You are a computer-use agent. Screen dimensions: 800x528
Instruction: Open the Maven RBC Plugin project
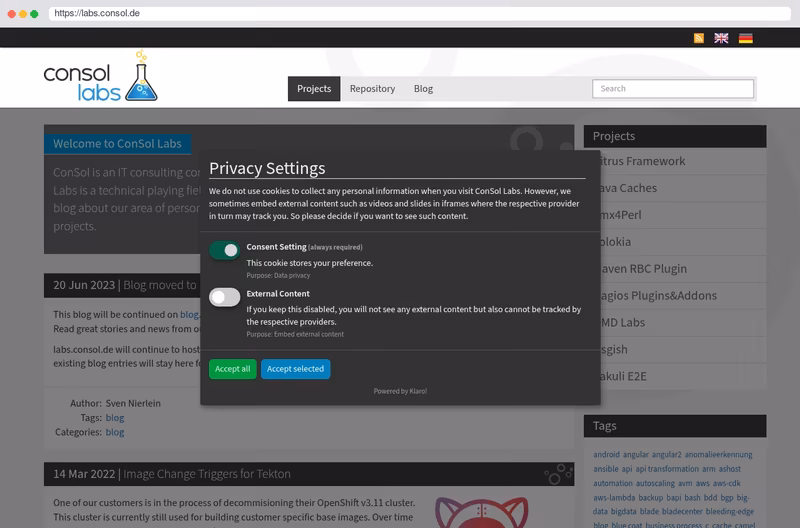pos(675,269)
